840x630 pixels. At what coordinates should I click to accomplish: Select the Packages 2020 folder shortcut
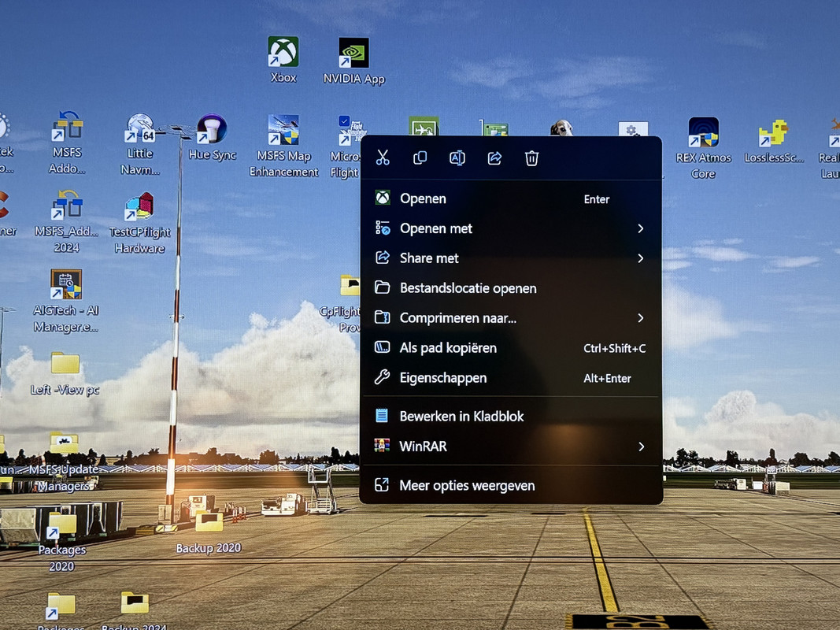pyautogui.click(x=62, y=542)
